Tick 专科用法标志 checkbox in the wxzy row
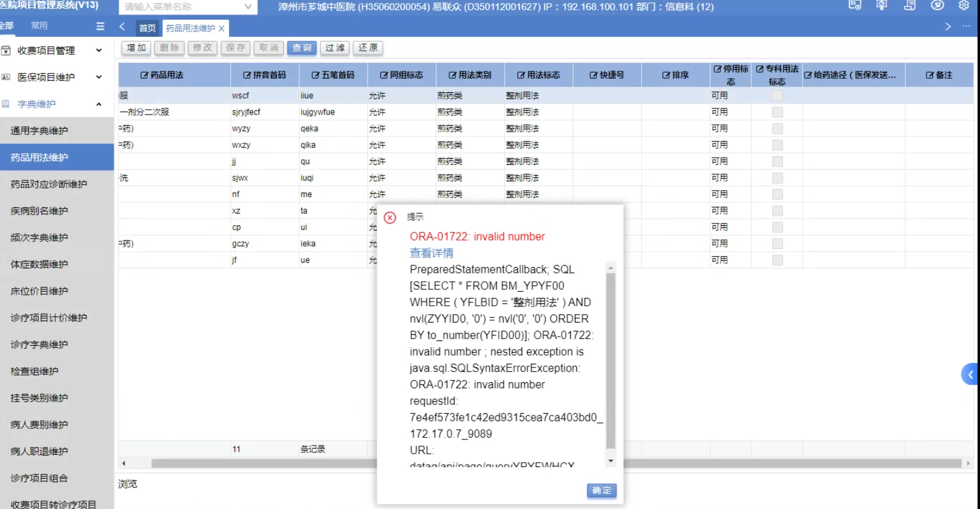 777,145
